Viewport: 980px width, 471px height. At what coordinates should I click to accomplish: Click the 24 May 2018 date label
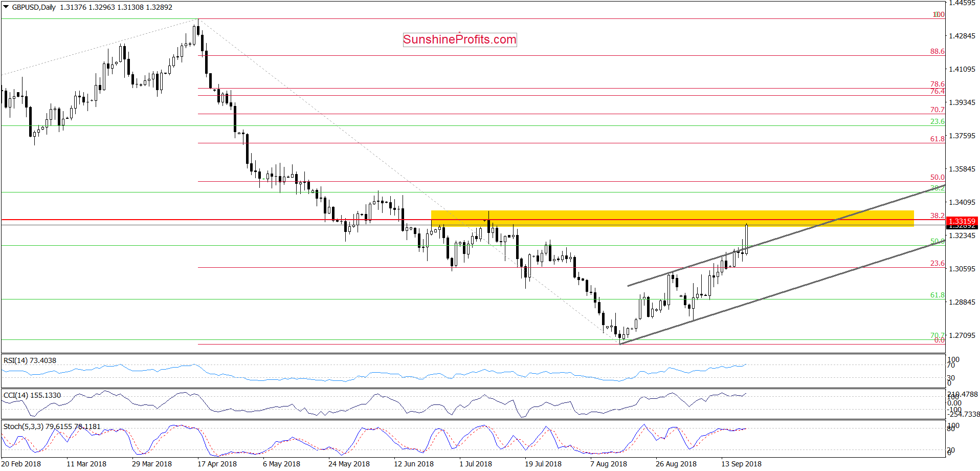click(349, 464)
